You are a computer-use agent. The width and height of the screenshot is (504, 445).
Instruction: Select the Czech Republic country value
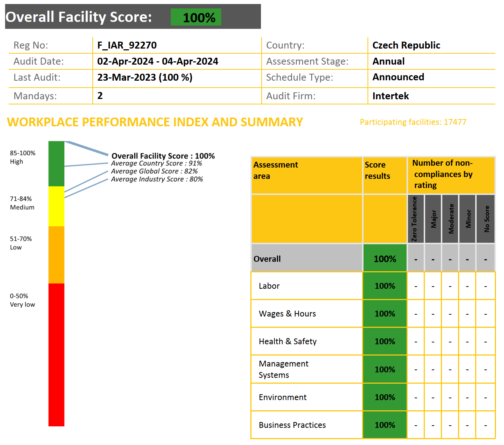click(406, 45)
